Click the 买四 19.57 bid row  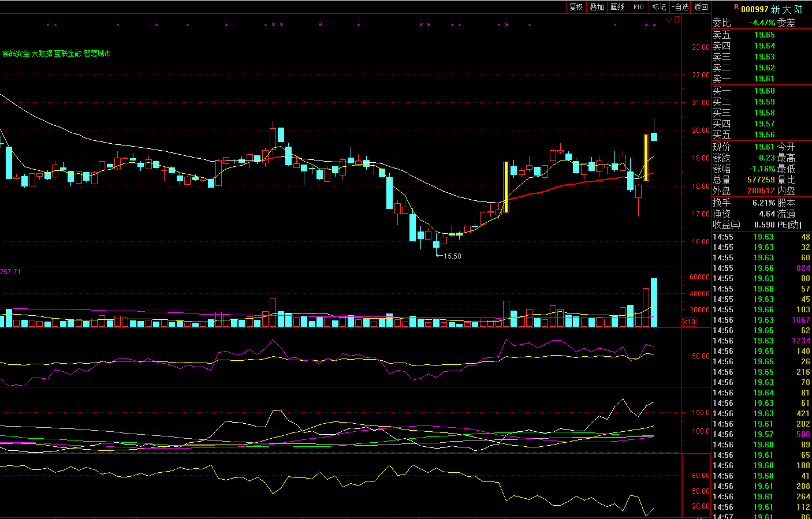(761, 124)
